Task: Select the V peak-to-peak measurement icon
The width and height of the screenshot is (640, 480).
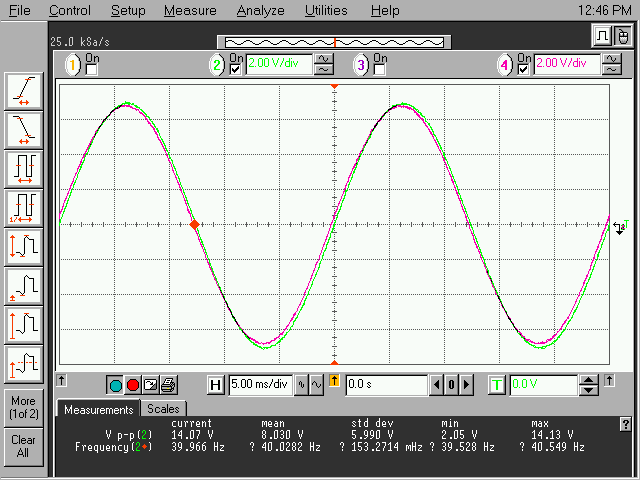Action: click(24, 325)
